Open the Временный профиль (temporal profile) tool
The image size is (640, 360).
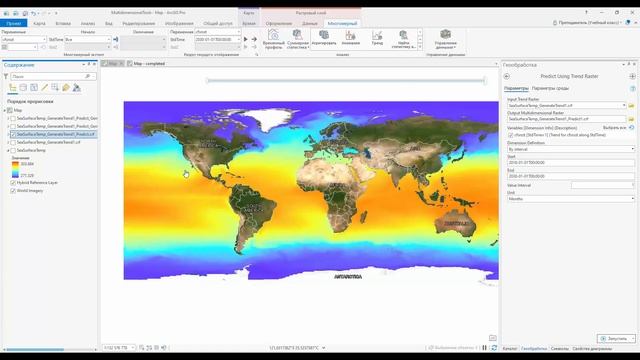point(273,39)
